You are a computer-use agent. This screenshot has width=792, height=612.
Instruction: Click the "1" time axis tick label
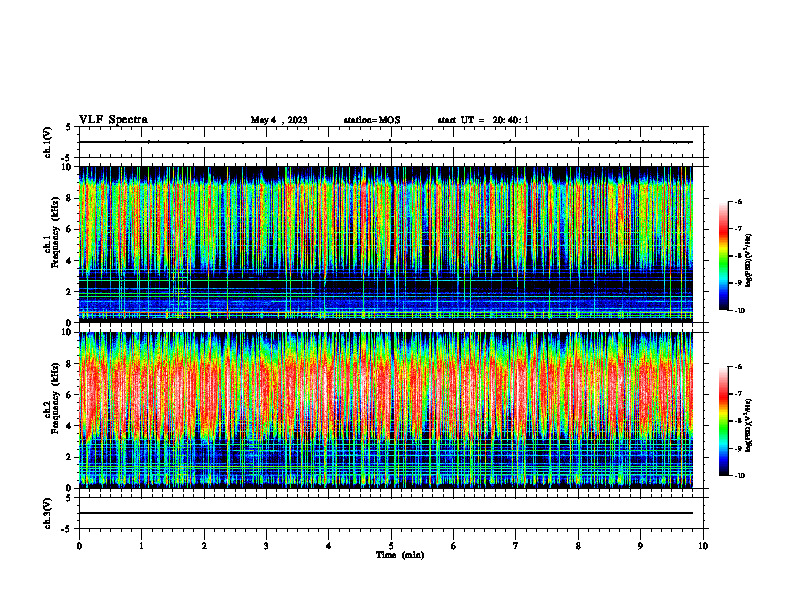(141, 546)
